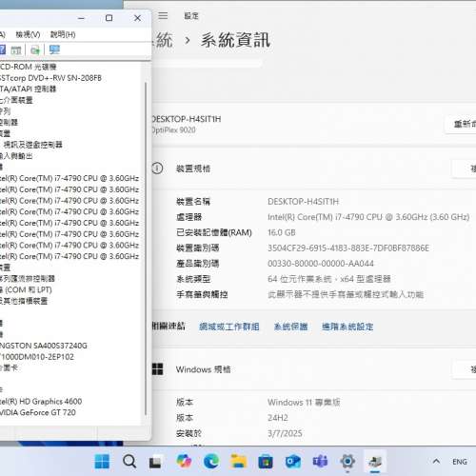Click the 裝置識別碼 value 3504CF29-6915-4183
Viewport: 476px width, 476px height.
[x=348, y=248]
